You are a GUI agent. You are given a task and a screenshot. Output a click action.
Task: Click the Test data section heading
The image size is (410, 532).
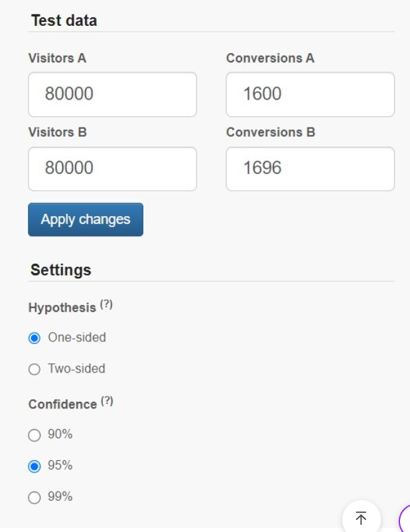pos(64,21)
